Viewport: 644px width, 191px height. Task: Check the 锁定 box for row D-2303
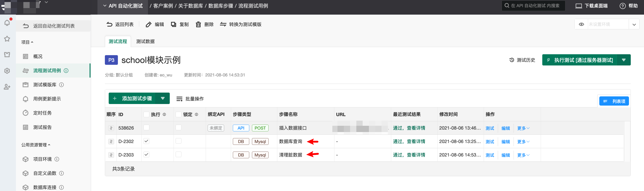179,154
